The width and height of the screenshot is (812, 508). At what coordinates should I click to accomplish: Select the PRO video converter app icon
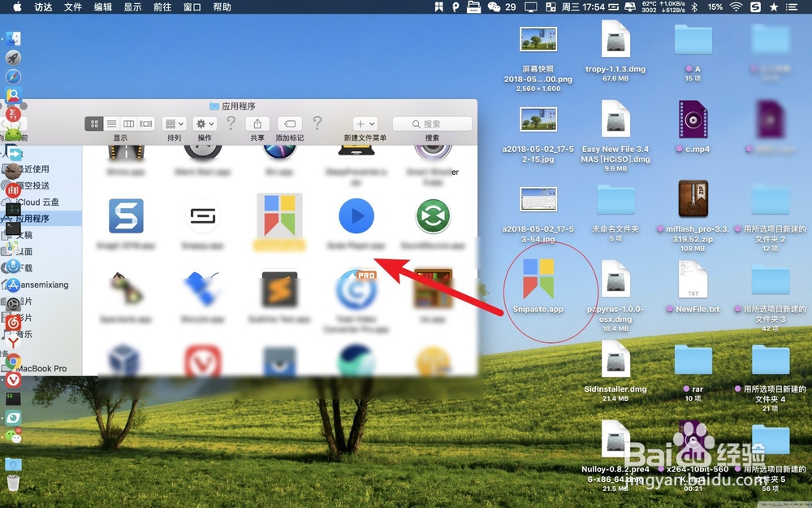[356, 289]
